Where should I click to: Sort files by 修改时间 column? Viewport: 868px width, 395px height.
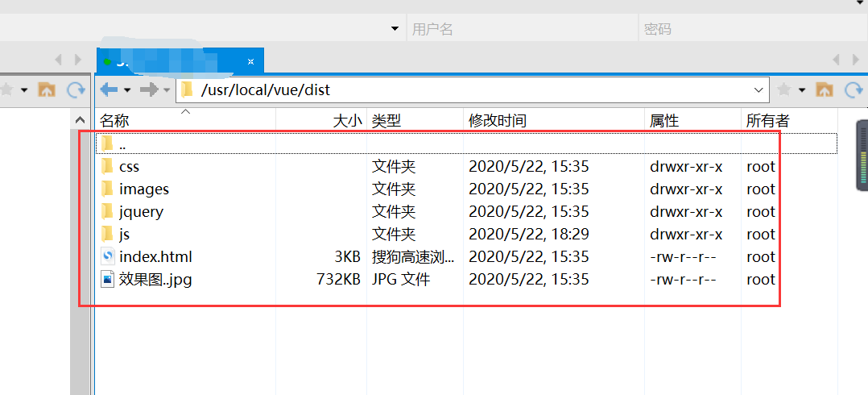tap(554, 120)
